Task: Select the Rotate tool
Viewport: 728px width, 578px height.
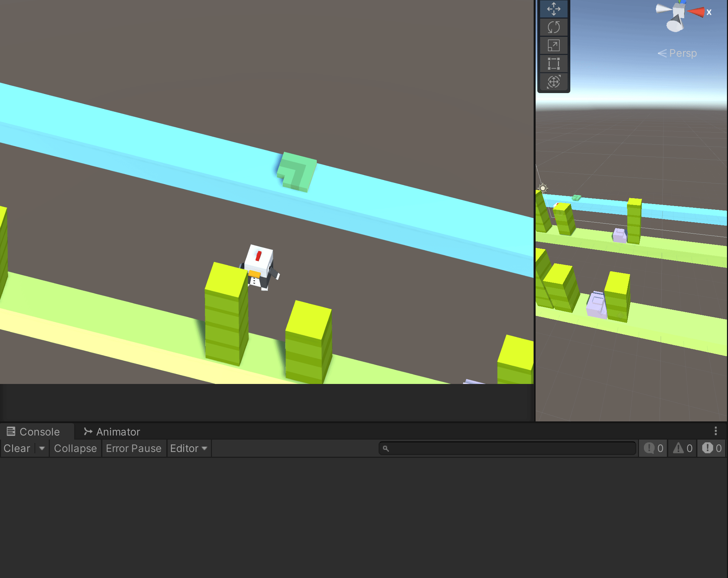Action: tap(553, 27)
